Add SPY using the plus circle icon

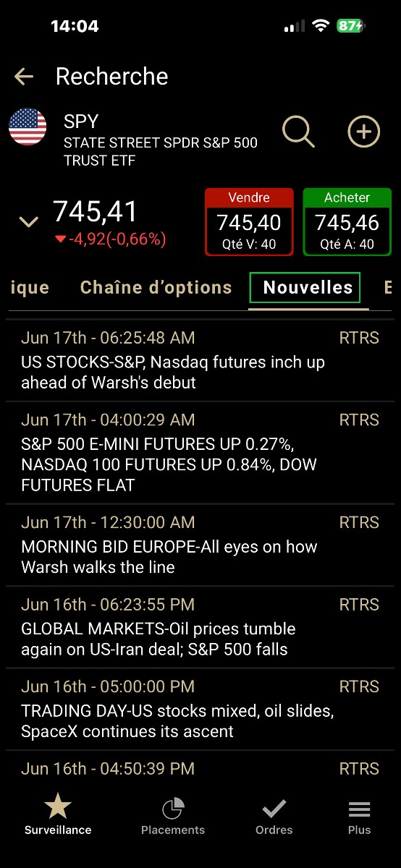point(363,132)
